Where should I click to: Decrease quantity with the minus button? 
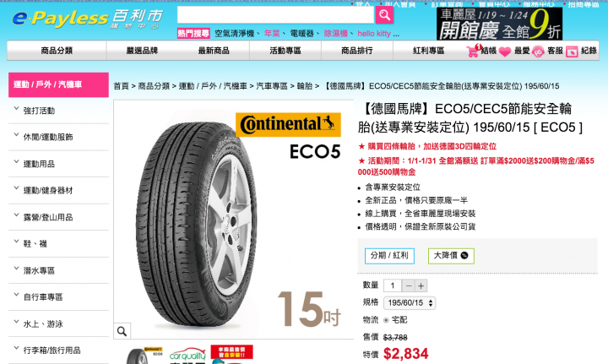pos(409,286)
